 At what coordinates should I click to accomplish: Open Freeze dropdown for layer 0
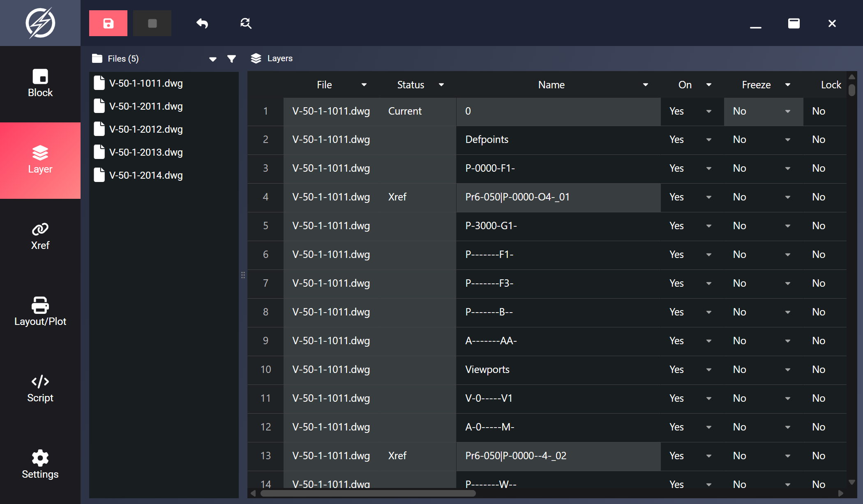pyautogui.click(x=788, y=111)
